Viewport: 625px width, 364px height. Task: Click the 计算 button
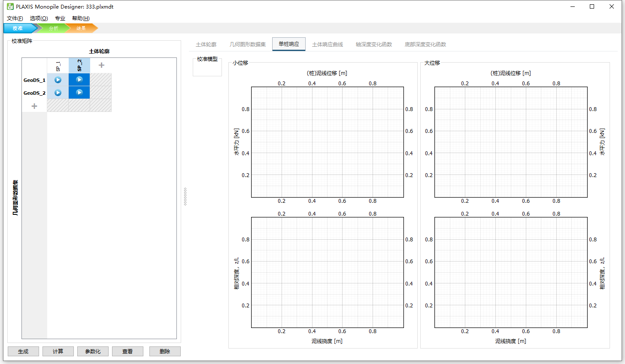(58, 351)
